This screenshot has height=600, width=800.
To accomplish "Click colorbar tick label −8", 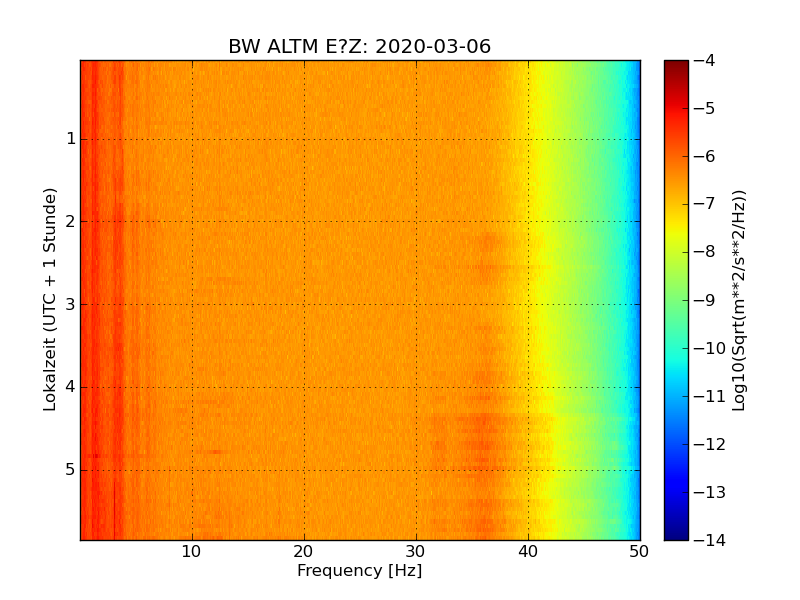I will click(x=705, y=253).
